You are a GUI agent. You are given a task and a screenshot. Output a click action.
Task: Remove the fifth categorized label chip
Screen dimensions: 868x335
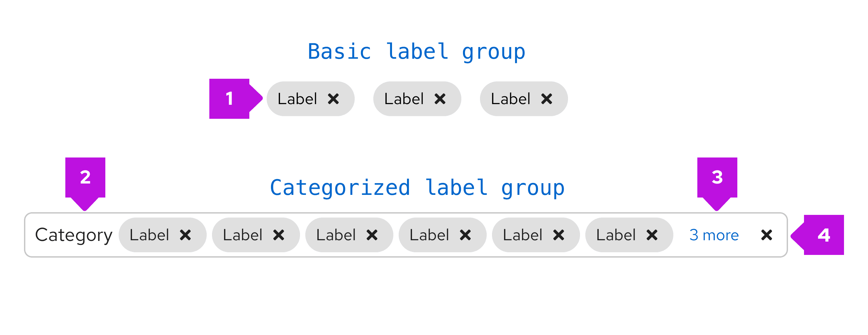click(x=559, y=235)
